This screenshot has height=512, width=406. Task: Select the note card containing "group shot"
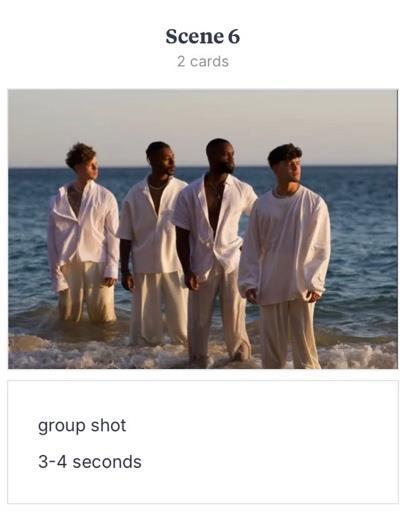tap(203, 442)
